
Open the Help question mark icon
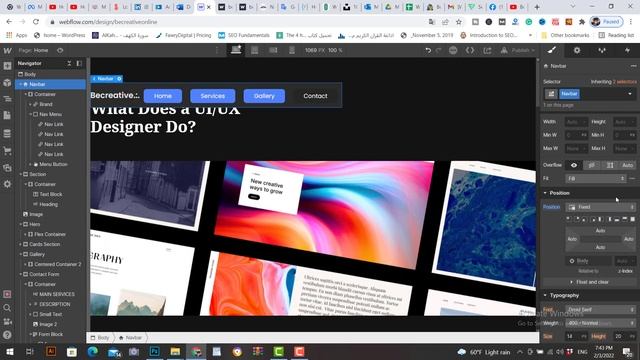point(7,335)
